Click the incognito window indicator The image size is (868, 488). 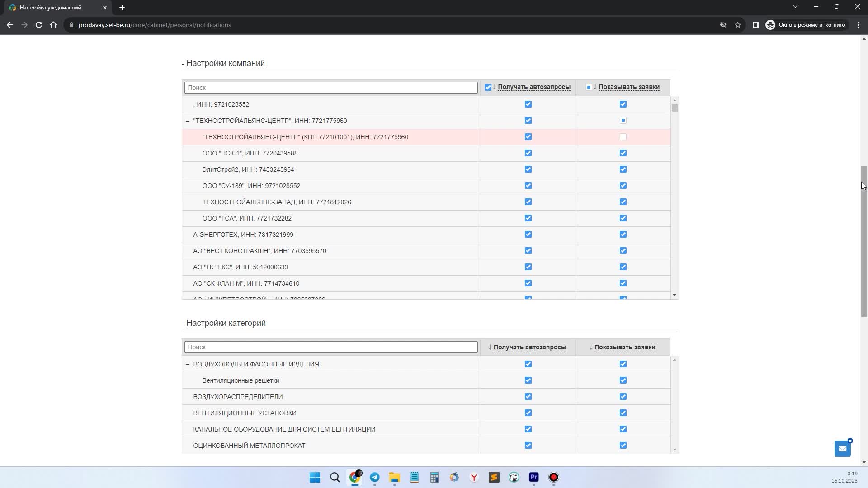coord(805,25)
